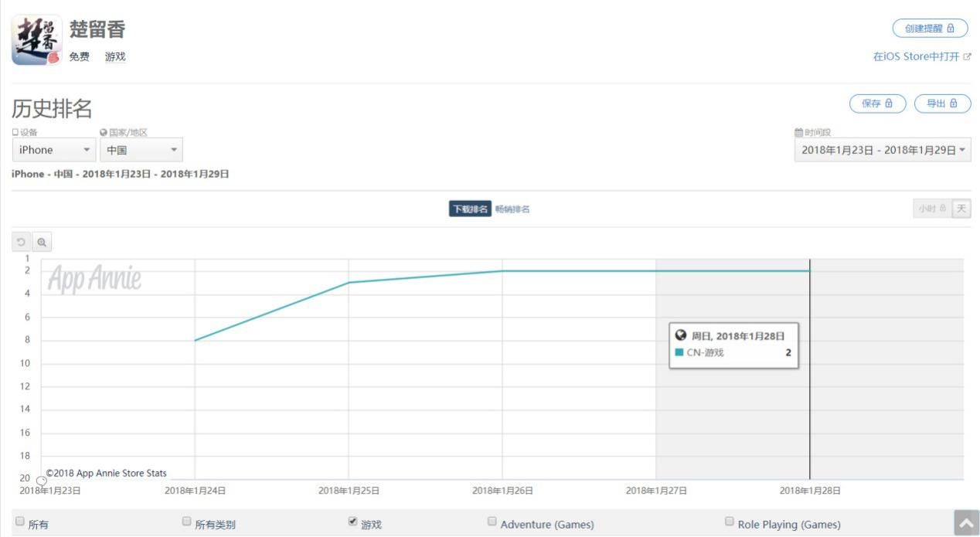Toggle the 所有类别 checkbox

pos(186,522)
